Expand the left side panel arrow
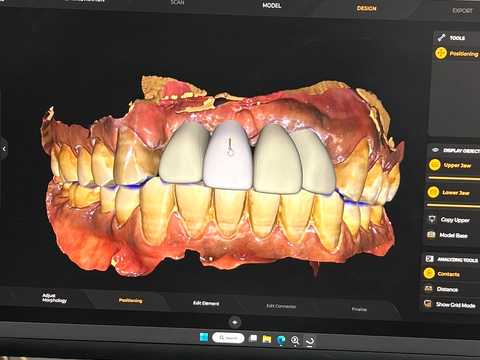The width and height of the screenshot is (480, 360). point(4,149)
